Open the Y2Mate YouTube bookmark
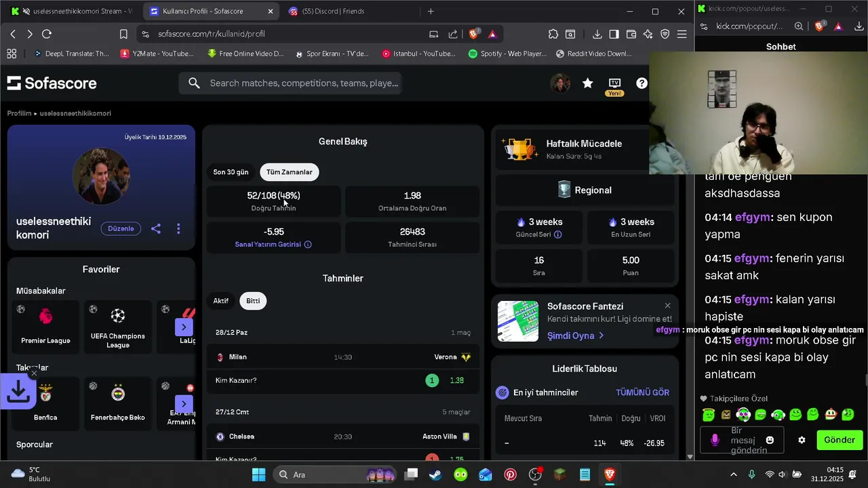 tap(157, 54)
